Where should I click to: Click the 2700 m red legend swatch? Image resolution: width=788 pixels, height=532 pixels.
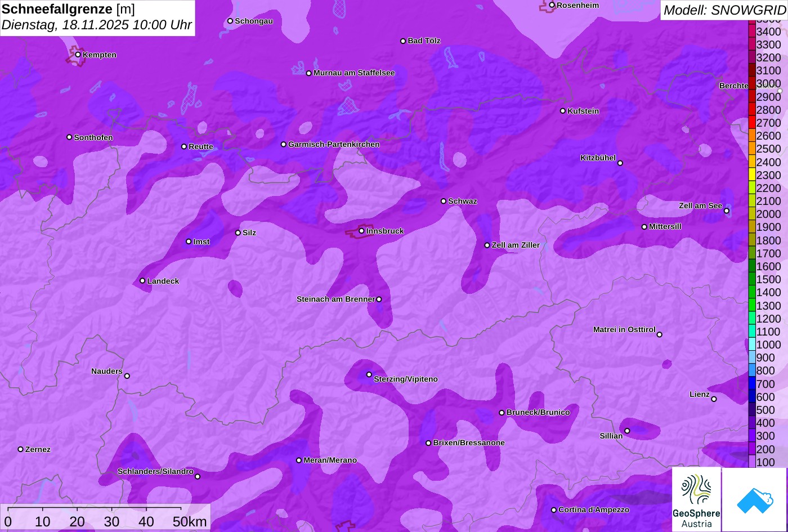coord(751,123)
